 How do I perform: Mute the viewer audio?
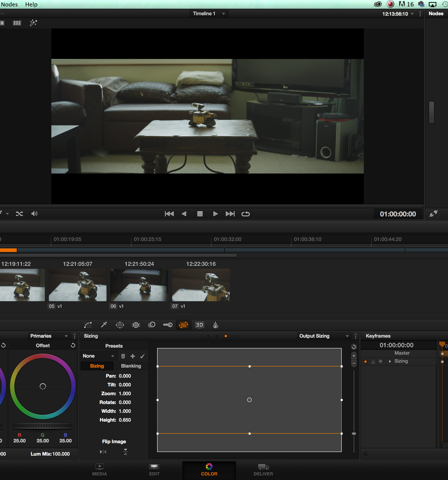[34, 214]
